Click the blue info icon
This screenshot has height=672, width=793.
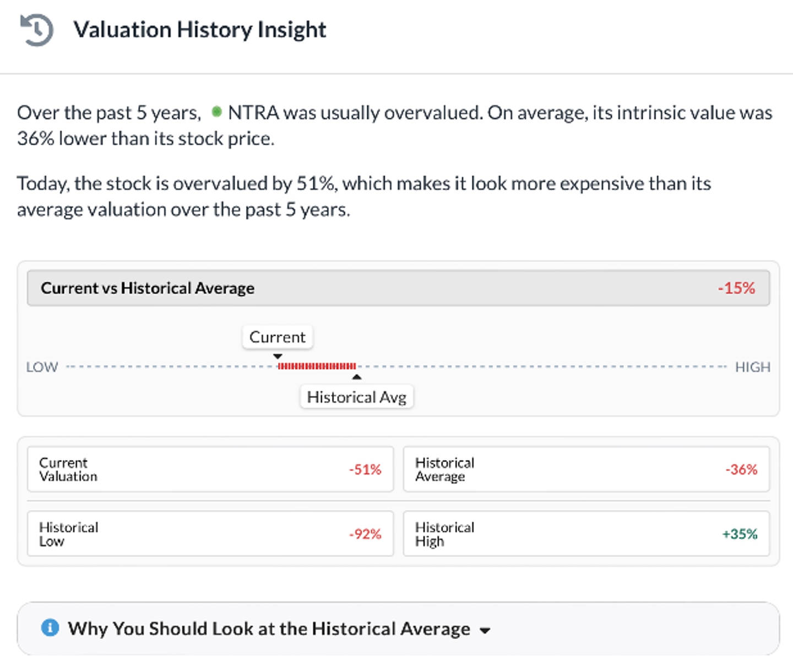(50, 627)
